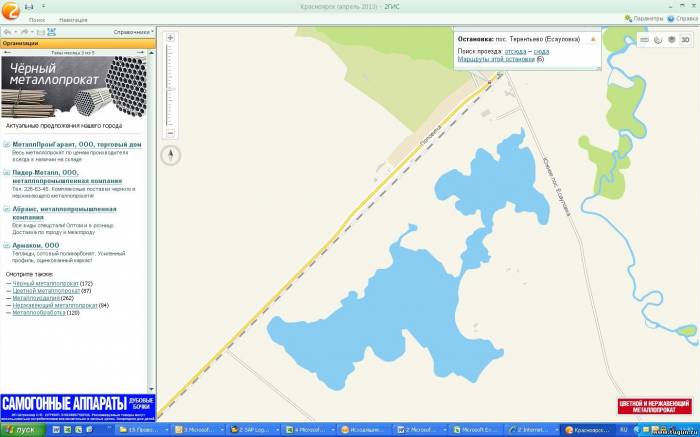
Task: Select the ruler measurement map tool
Action: (644, 40)
